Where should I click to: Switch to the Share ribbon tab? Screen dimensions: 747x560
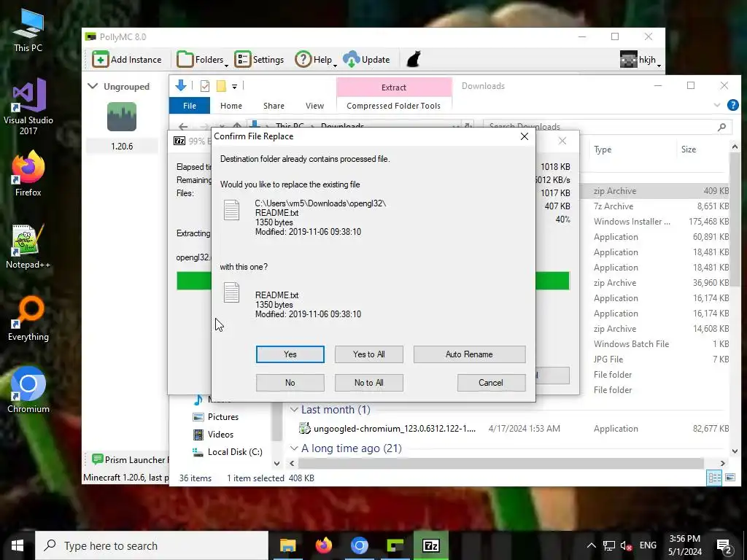coord(274,106)
